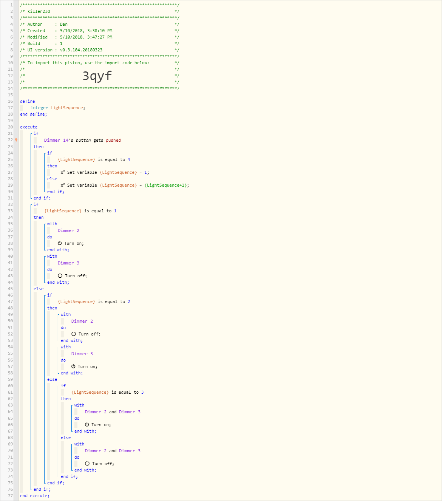Click the x² icon on line 29
Viewport: 445px width, 504px height.
pos(63,185)
